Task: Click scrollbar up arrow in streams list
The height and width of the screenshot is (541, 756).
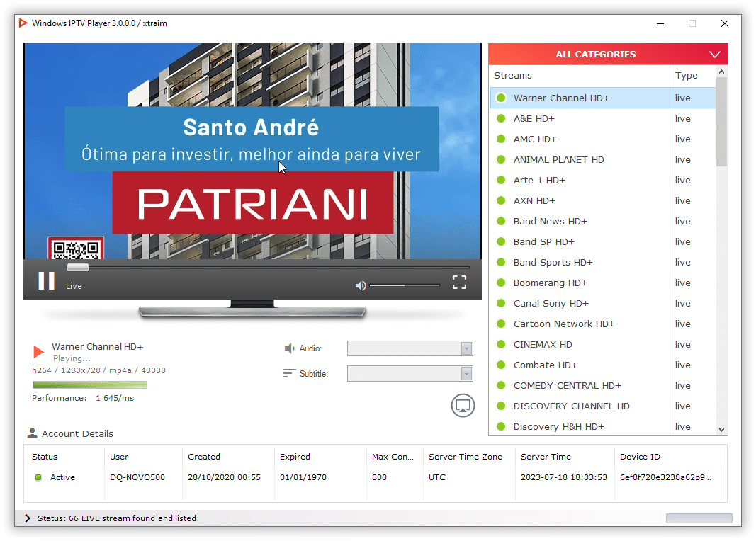Action: 722,72
